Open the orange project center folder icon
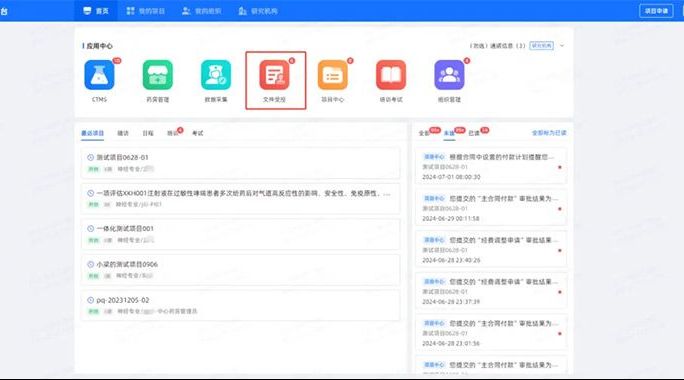This screenshot has width=684, height=380. tap(333, 75)
